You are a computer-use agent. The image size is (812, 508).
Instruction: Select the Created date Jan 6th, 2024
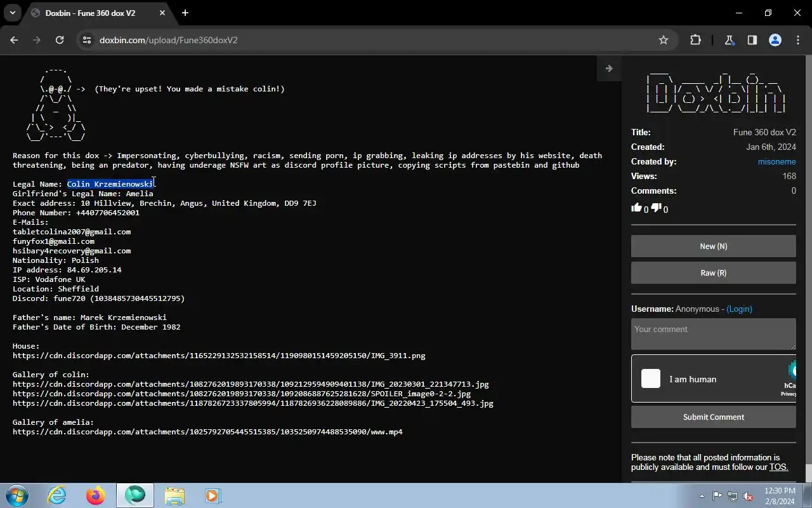771,147
